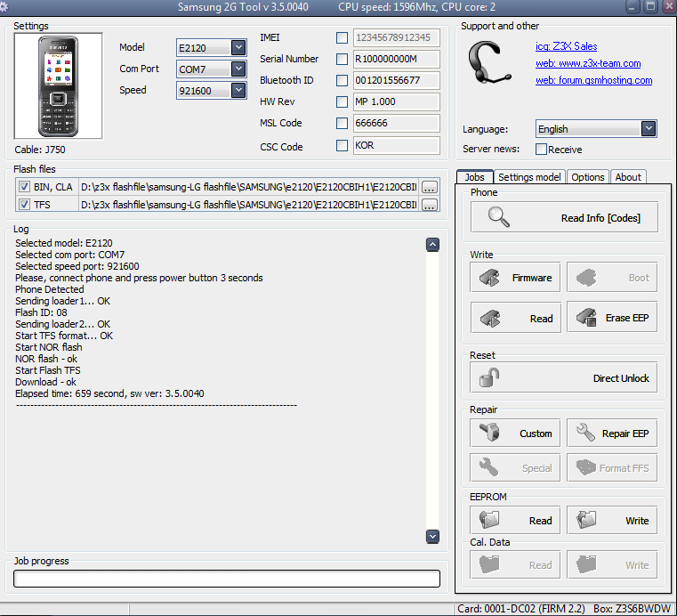Click the Firmware write chip icon

(490, 278)
